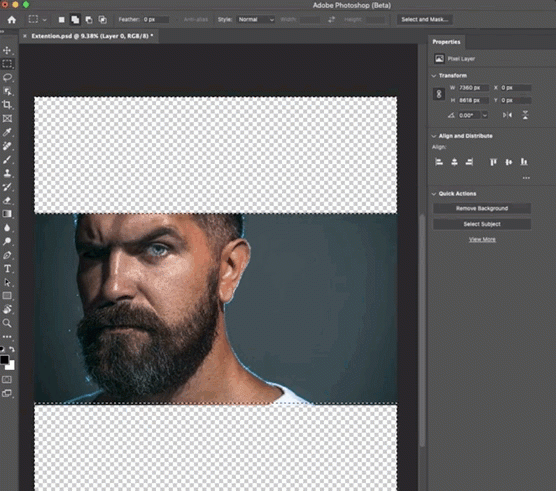Switch to the Properties tab
Viewport: 556px width, 491px height.
(x=446, y=42)
